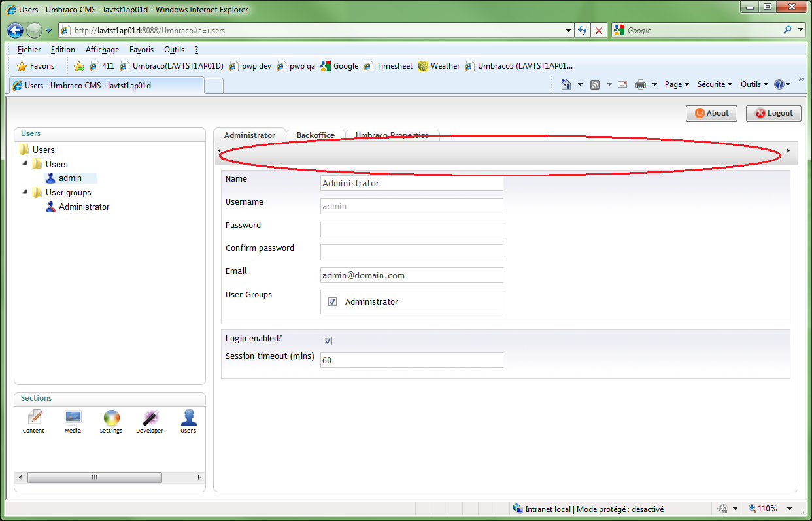Click the Name input field
Viewport: 812px width, 521px height.
click(x=412, y=183)
